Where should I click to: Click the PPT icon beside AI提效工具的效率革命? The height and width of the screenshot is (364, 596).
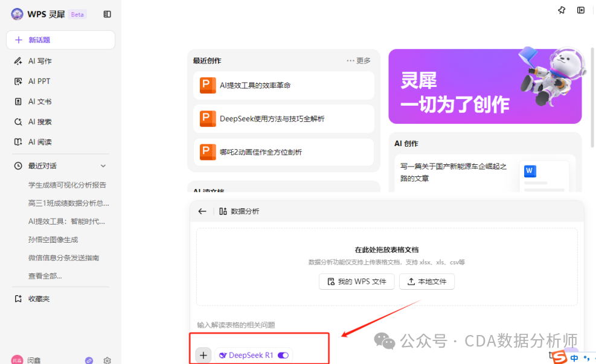click(208, 86)
